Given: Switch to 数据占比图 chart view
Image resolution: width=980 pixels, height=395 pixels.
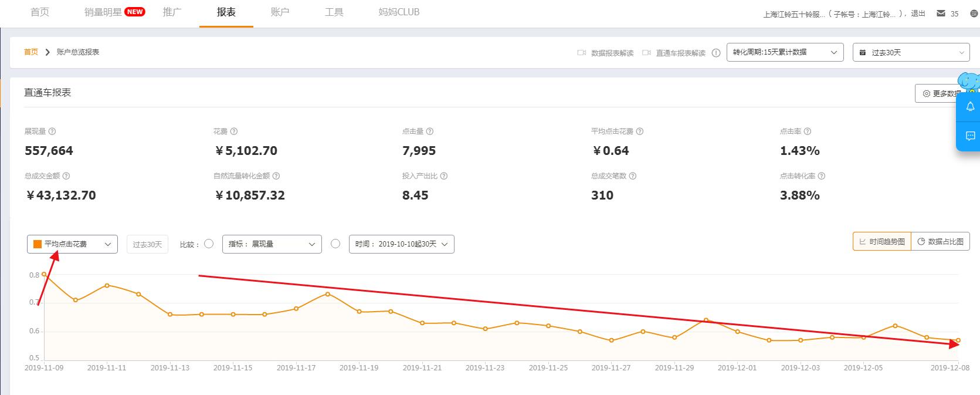Looking at the screenshot, I should click(940, 241).
